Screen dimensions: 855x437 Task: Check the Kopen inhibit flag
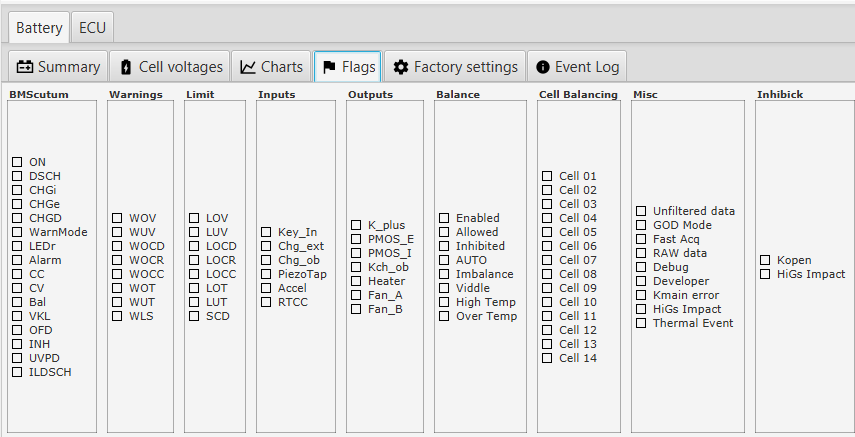coord(765,260)
